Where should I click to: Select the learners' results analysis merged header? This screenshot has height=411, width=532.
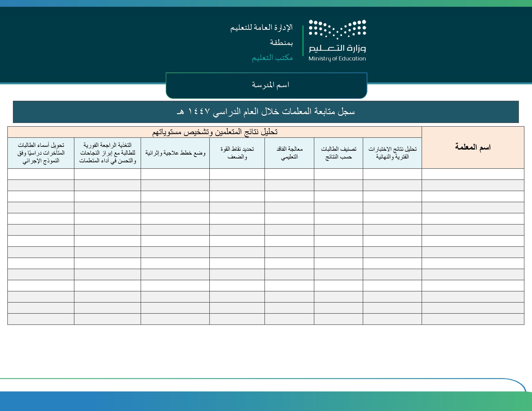pos(215,132)
